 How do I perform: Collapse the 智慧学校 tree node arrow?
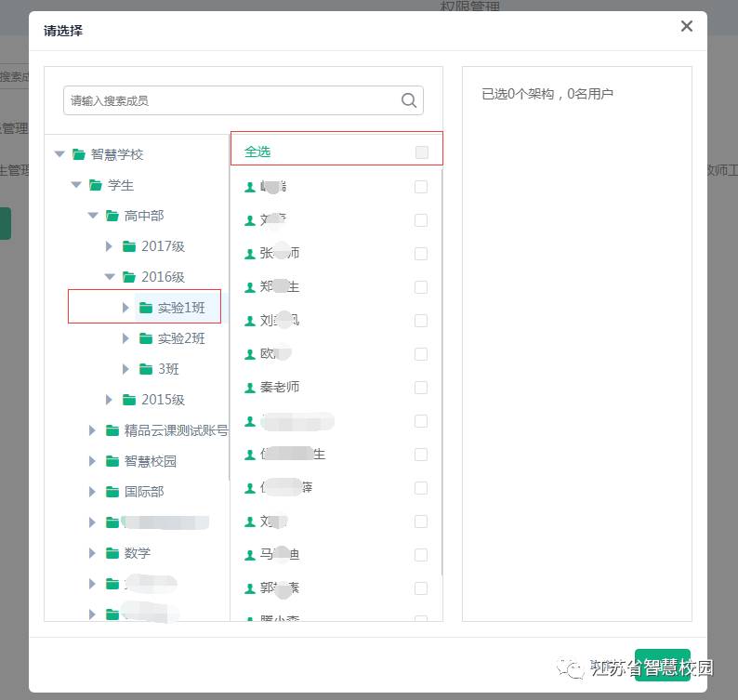point(59,154)
